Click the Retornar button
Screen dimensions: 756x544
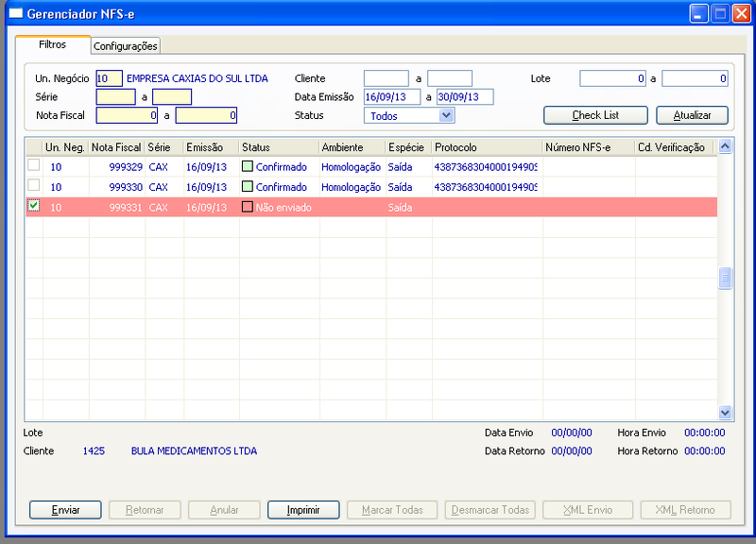(x=145, y=510)
